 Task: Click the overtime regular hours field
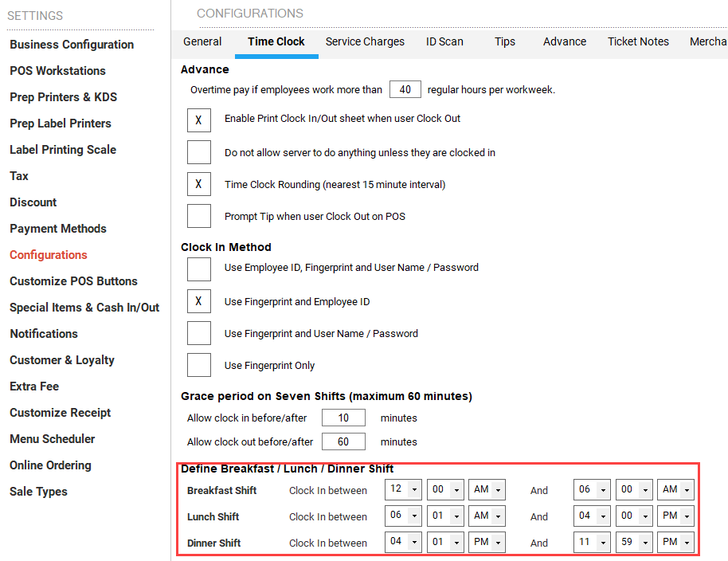(405, 89)
